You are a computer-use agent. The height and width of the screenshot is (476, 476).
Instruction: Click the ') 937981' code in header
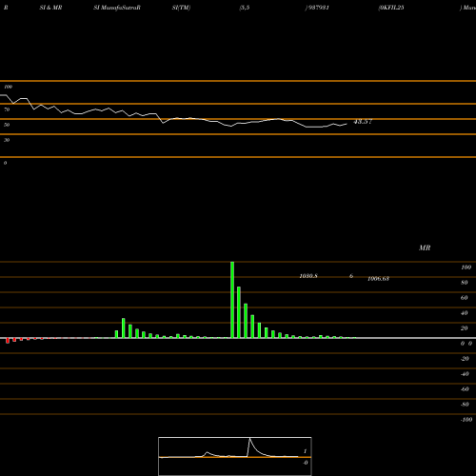pos(317,8)
